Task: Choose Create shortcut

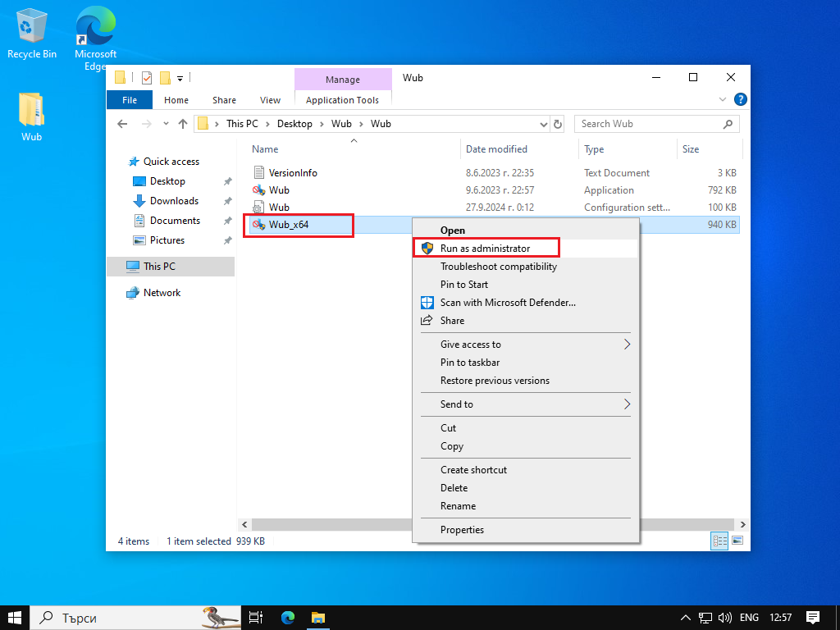Action: 526,470
